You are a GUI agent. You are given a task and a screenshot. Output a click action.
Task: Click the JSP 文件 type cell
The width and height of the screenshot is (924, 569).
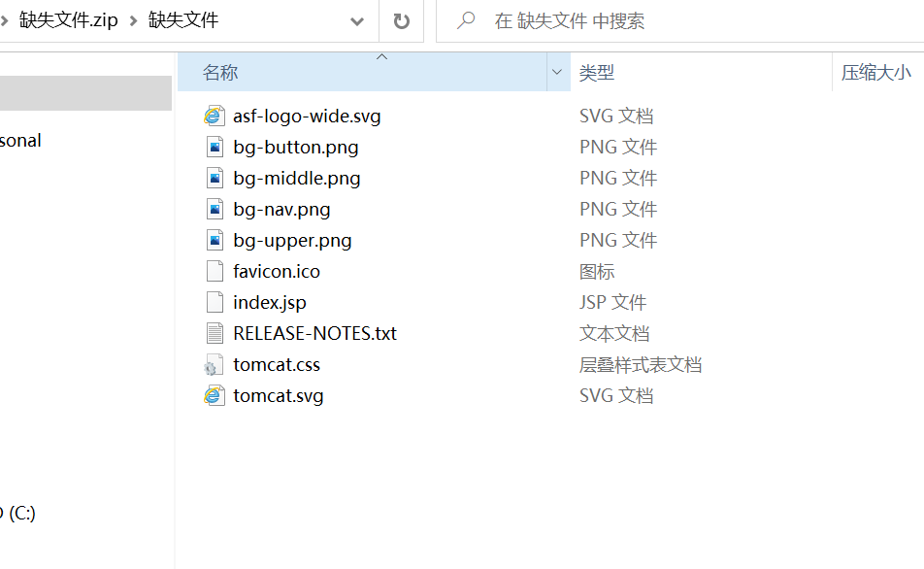click(612, 303)
